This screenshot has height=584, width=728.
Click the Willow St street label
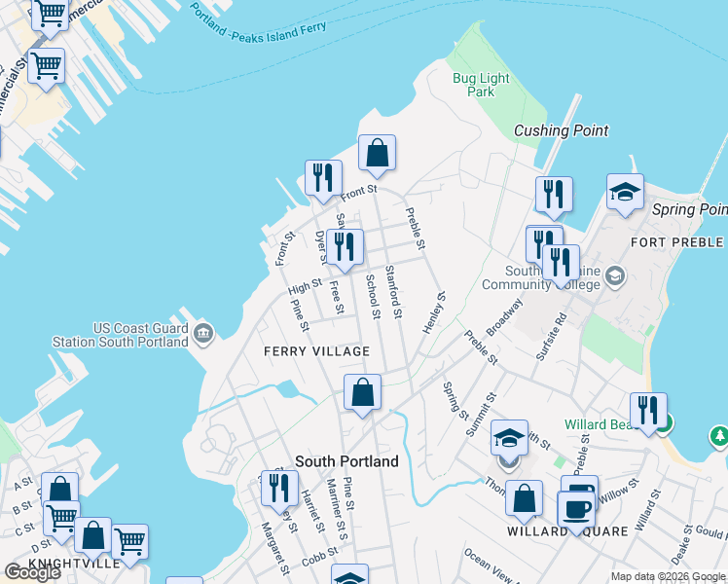tap(619, 492)
